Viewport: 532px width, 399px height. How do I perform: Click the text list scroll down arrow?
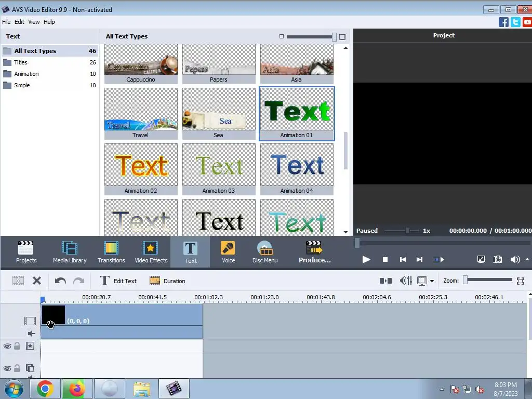(x=345, y=232)
